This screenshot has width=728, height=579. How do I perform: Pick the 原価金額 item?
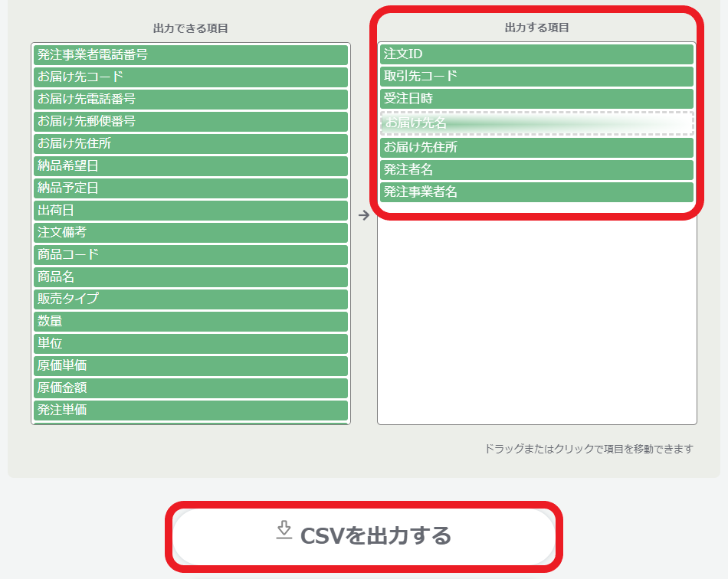tap(190, 388)
